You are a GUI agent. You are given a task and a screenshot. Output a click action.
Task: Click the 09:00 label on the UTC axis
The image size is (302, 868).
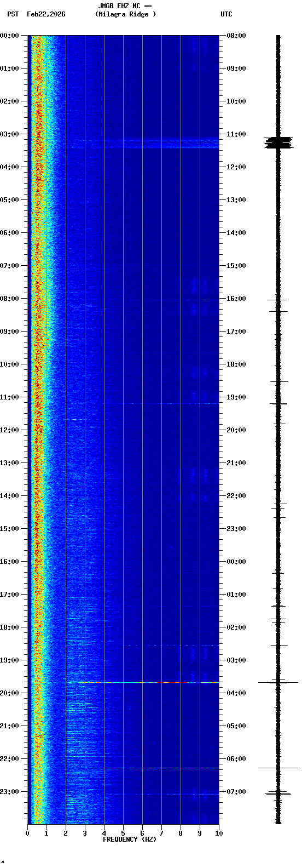point(236,68)
